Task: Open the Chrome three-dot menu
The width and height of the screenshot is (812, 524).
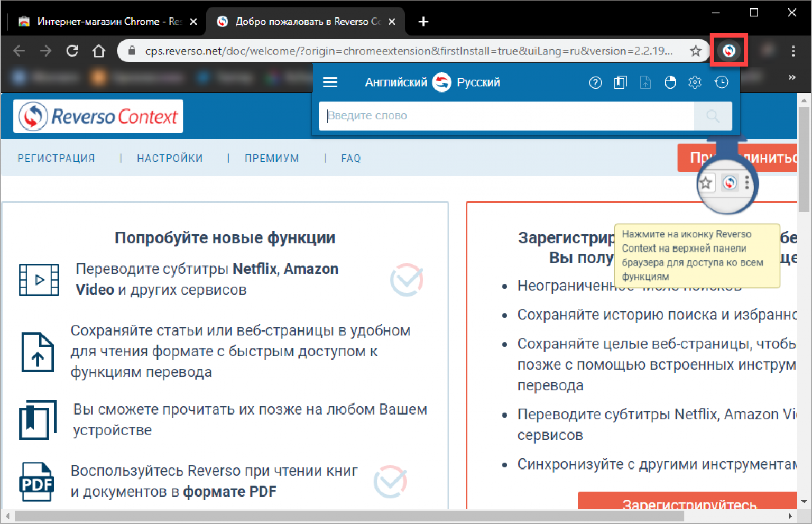Action: 793,51
